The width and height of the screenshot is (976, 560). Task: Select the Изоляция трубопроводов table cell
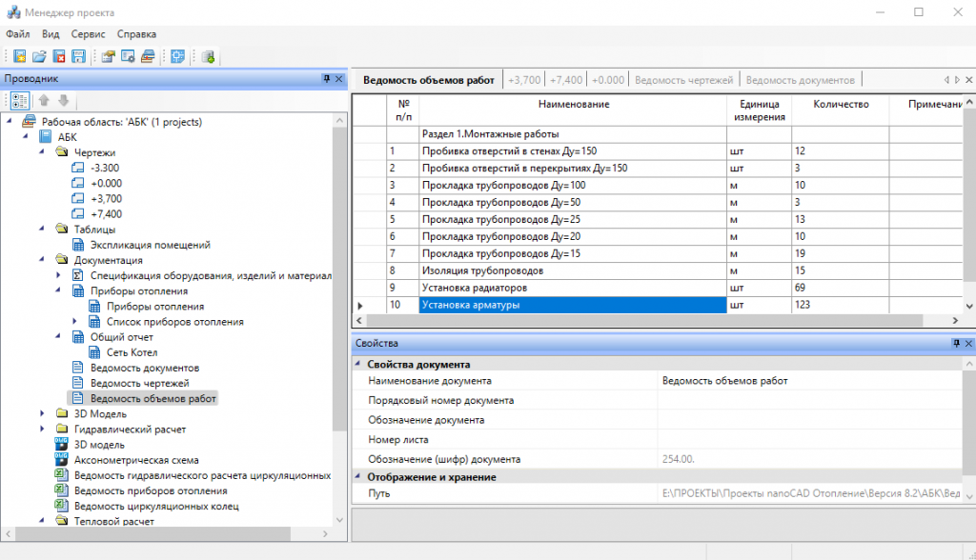point(573,270)
